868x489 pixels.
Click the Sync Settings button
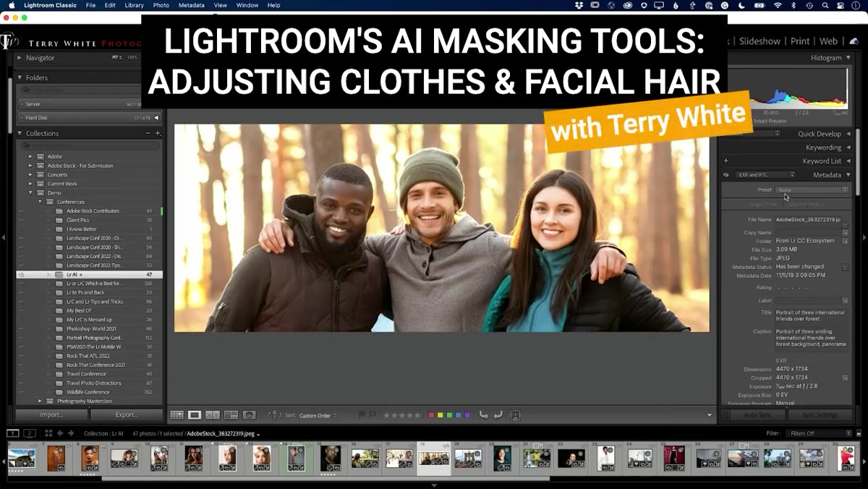[820, 415]
